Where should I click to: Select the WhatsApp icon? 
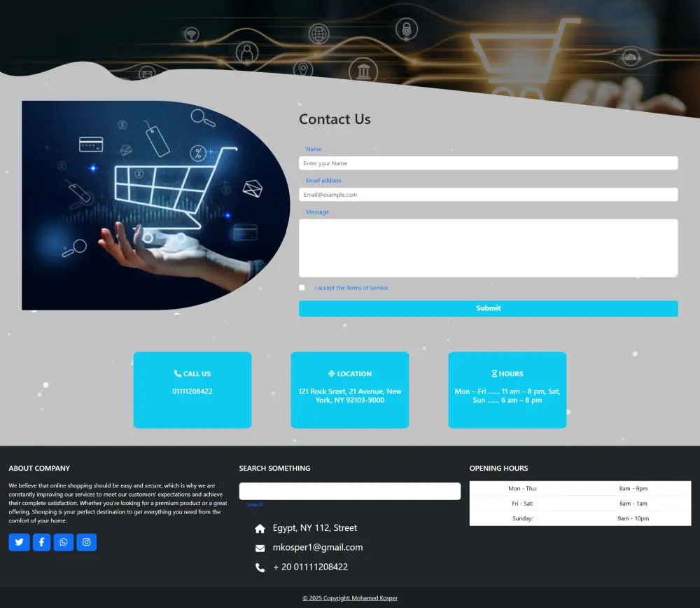[64, 542]
